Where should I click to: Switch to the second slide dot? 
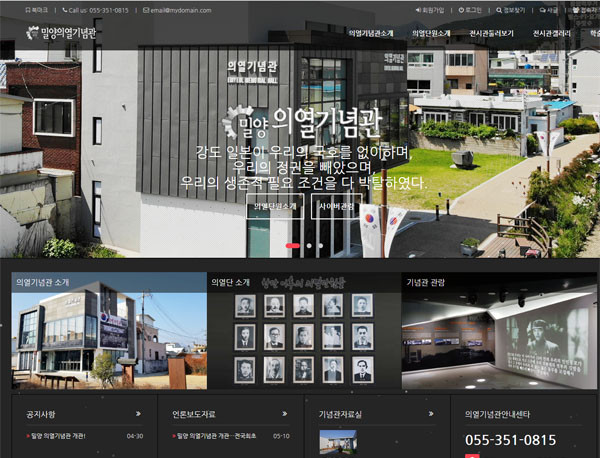(x=308, y=245)
